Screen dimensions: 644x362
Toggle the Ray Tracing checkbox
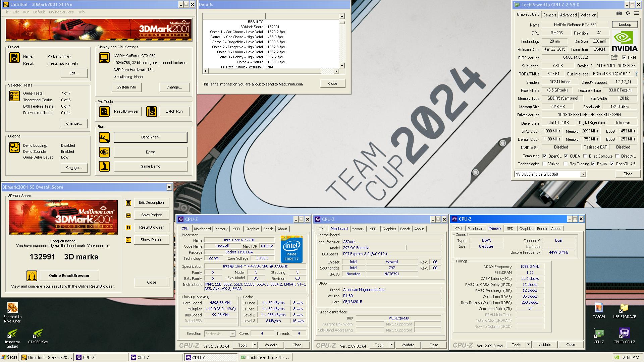click(566, 164)
